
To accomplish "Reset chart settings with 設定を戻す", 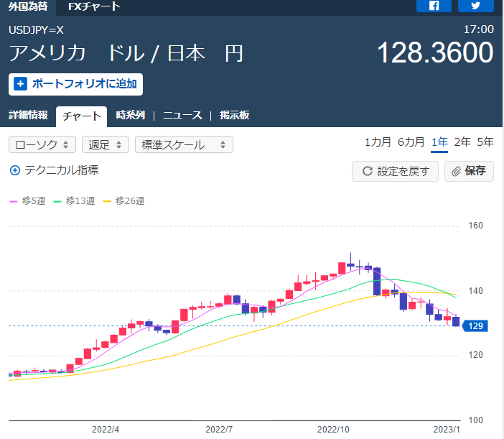I will pyautogui.click(x=395, y=172).
